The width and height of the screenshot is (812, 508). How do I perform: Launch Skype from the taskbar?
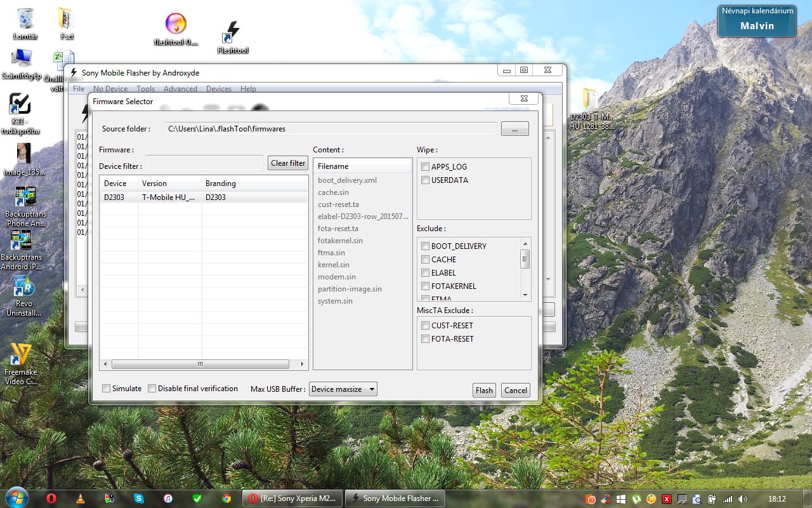(x=139, y=498)
